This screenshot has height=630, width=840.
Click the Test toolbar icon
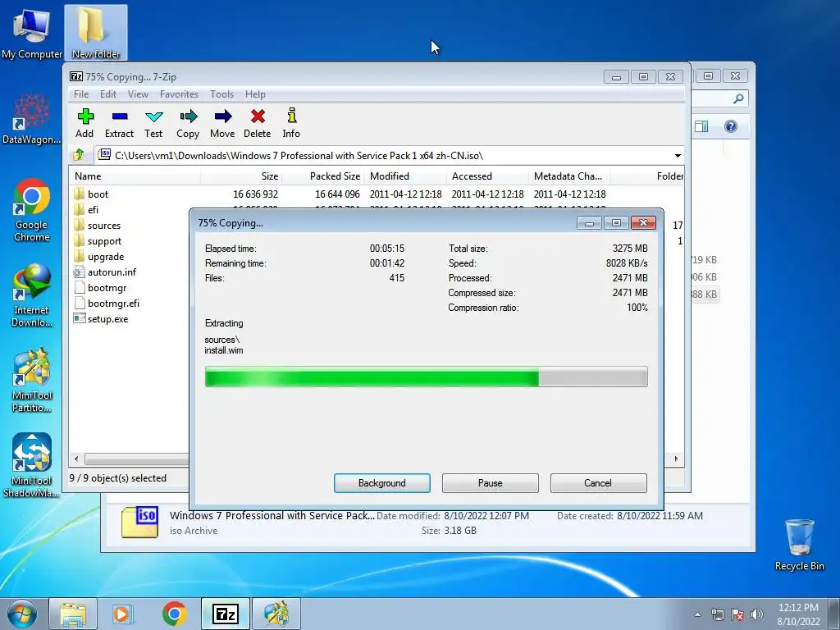153,123
